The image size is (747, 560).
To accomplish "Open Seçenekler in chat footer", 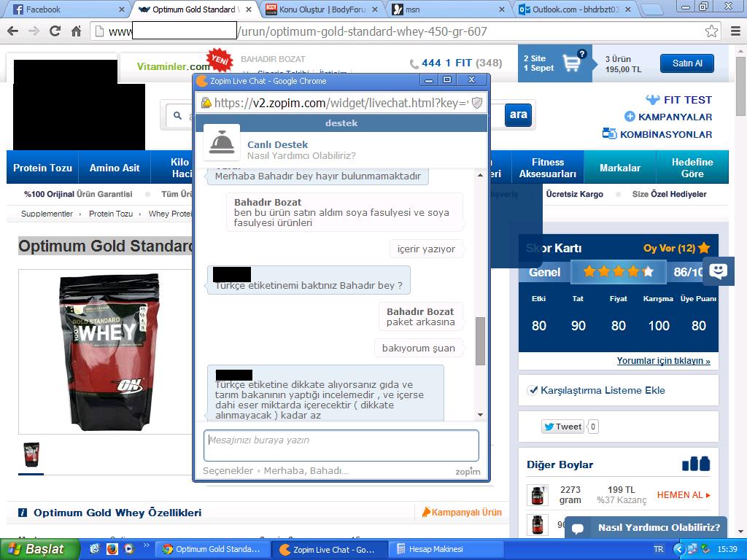I will pos(228,470).
